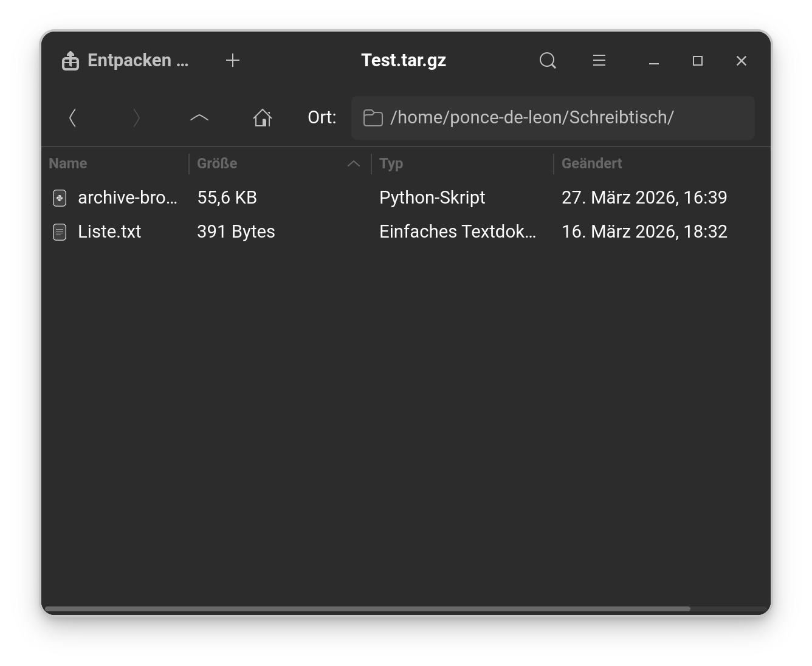
Task: Open search with the magnifier icon
Action: pos(548,60)
